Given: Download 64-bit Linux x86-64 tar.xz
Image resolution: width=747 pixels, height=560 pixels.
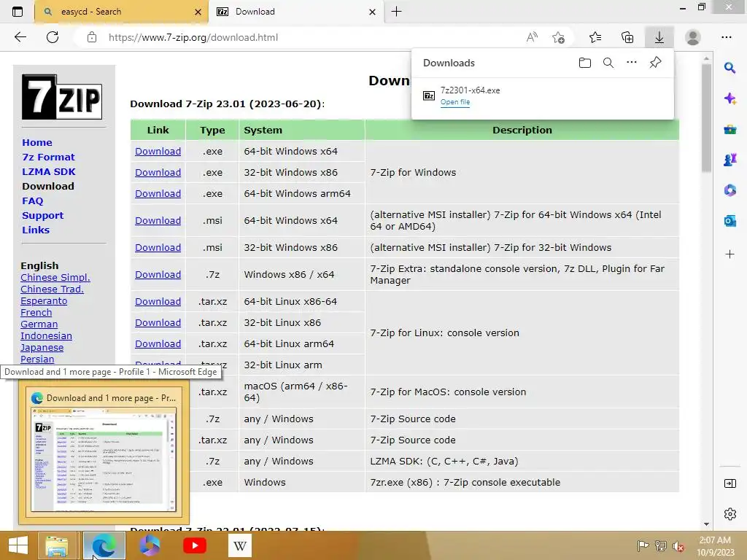Looking at the screenshot, I should [x=158, y=301].
